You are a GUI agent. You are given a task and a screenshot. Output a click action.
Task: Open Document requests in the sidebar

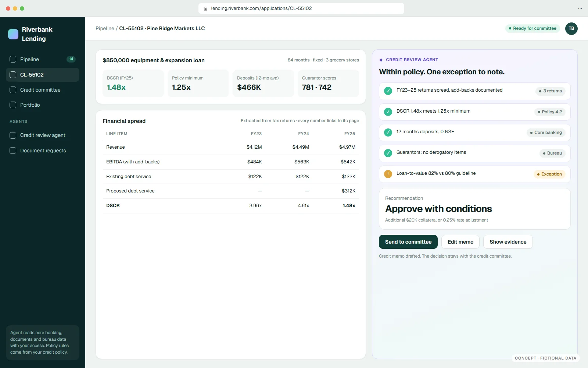pos(43,151)
